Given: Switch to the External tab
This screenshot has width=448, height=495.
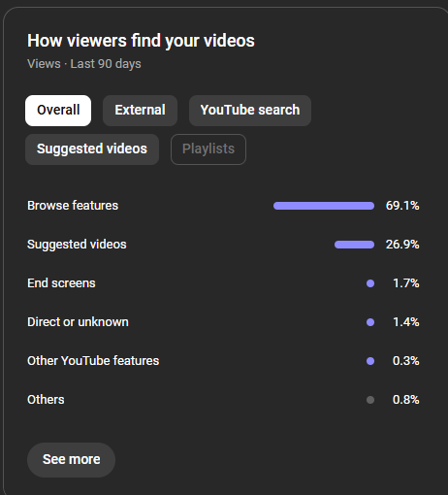Looking at the screenshot, I should tap(140, 111).
